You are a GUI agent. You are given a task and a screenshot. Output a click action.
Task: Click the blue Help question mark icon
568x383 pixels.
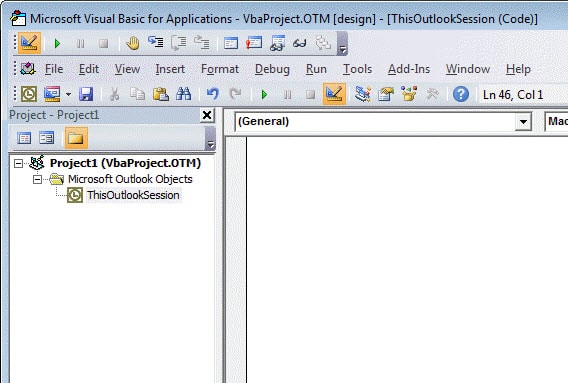tap(461, 95)
